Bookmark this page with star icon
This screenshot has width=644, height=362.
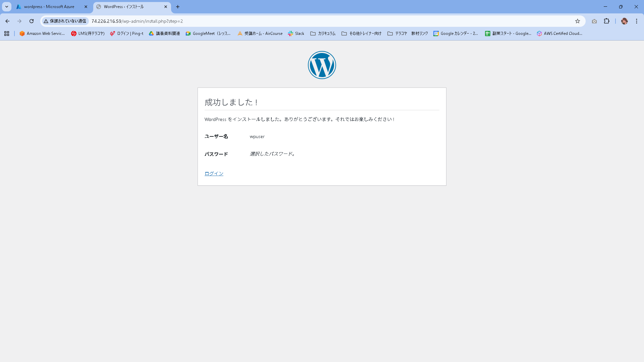[x=577, y=21]
